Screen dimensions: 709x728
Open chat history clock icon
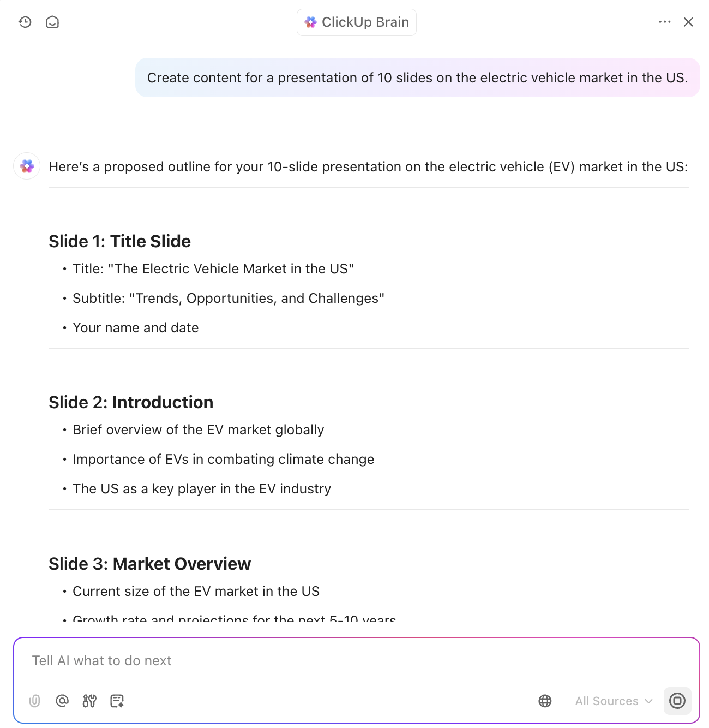25,22
